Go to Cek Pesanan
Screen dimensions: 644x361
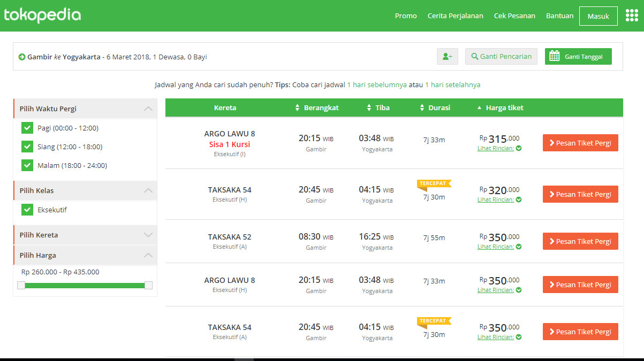(x=514, y=16)
